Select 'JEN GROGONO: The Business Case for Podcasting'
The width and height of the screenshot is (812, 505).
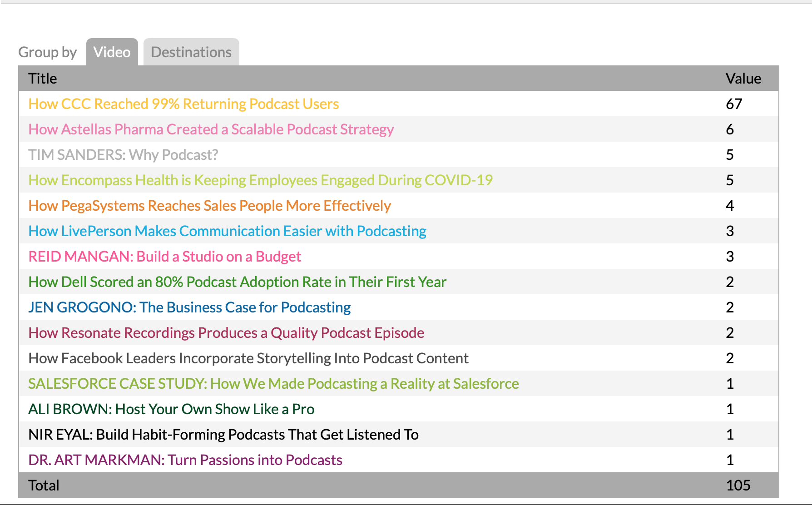click(x=189, y=307)
